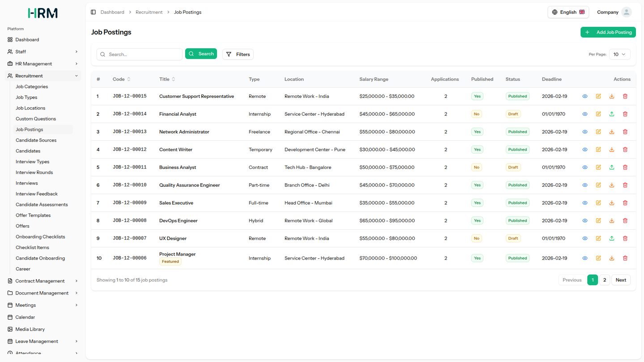
Task: Delete the Network Administrator job posting
Action: coord(625,132)
